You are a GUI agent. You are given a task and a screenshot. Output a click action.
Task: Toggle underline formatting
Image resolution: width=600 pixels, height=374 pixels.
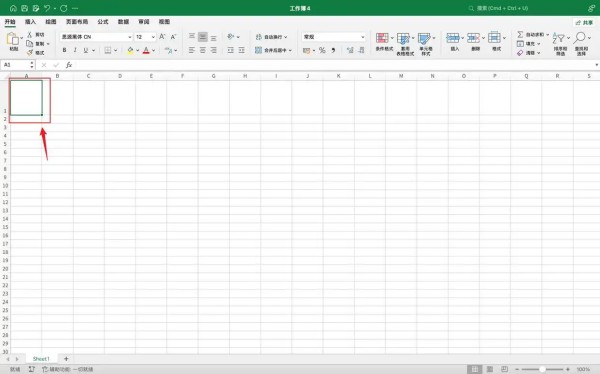[x=86, y=50]
